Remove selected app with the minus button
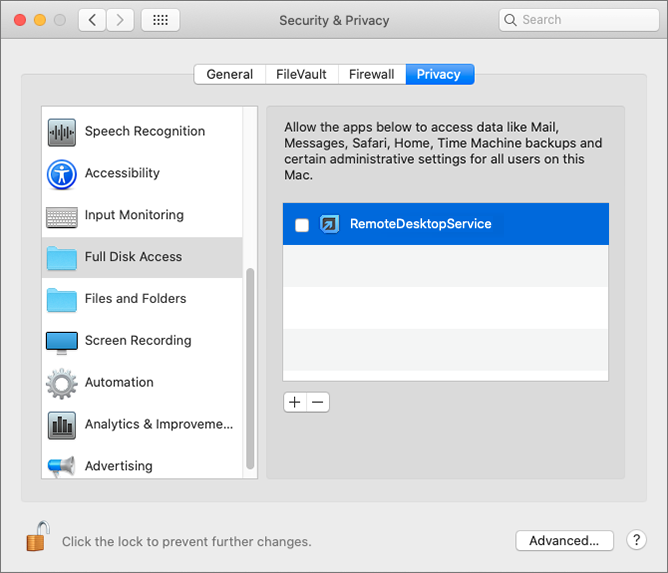 [x=318, y=402]
